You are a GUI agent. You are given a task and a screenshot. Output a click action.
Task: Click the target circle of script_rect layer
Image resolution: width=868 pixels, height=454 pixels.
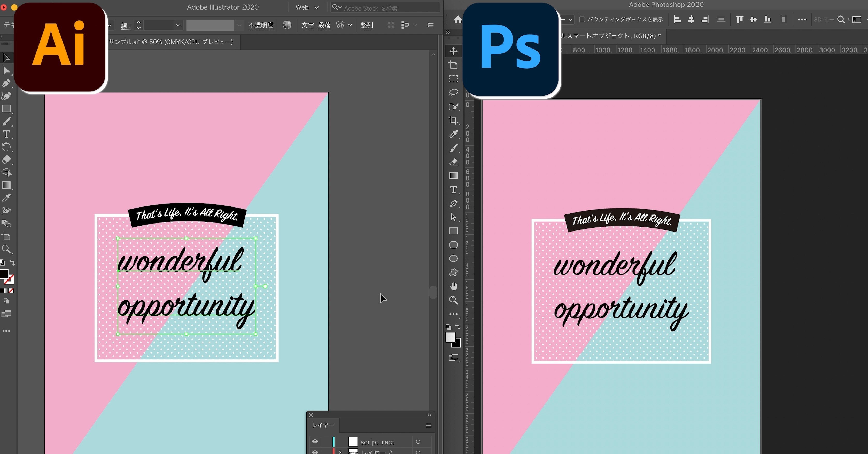(x=418, y=442)
